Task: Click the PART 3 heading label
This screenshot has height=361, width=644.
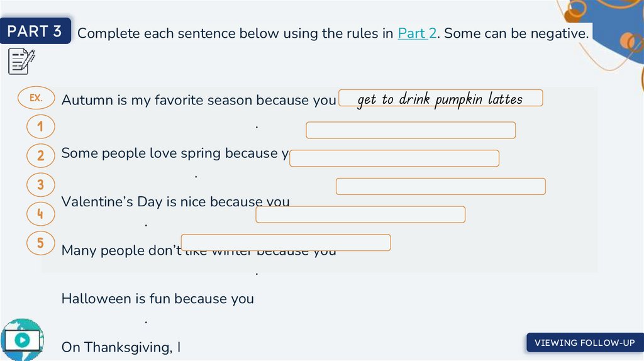Action: [x=35, y=31]
